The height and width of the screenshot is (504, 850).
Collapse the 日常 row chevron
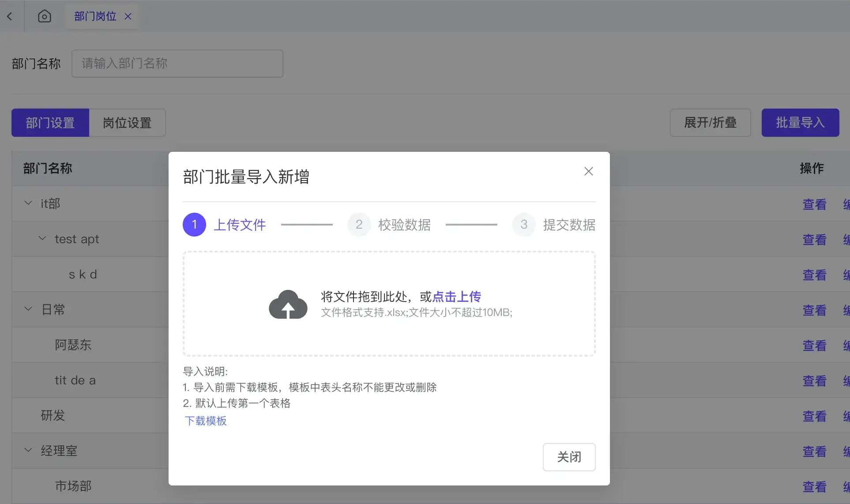point(28,309)
